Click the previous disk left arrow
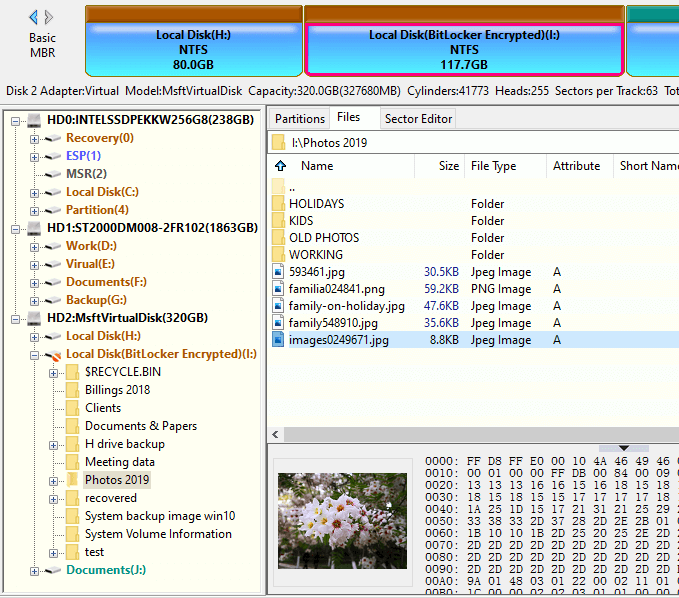 point(34,17)
